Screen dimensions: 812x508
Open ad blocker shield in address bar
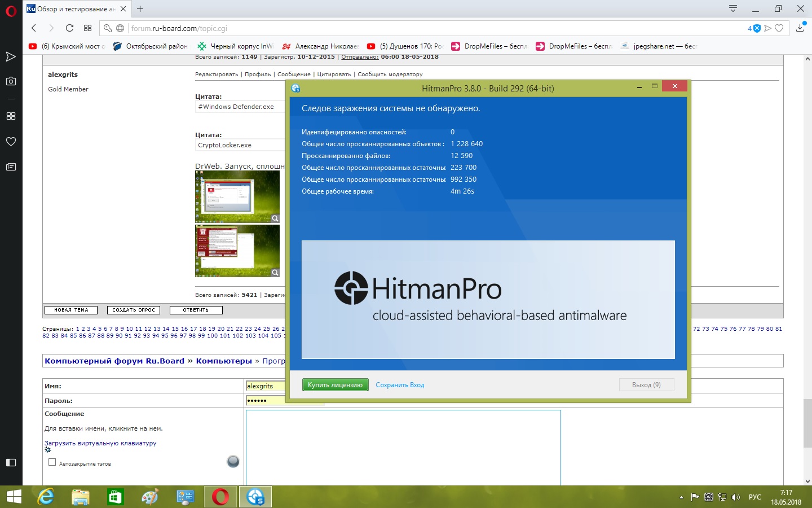coord(756,28)
